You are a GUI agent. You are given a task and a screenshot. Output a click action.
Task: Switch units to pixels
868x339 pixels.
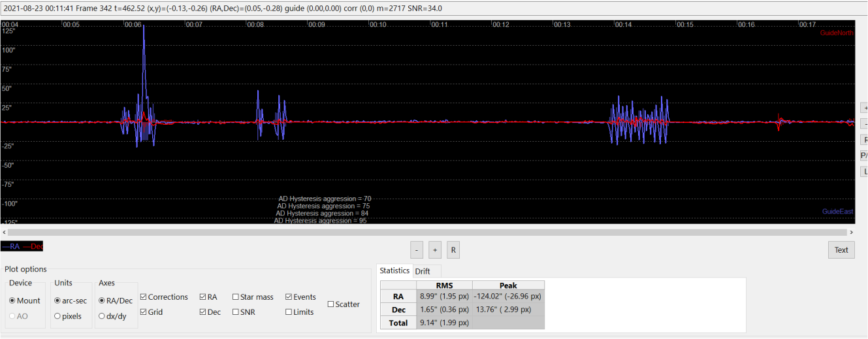coord(69,315)
